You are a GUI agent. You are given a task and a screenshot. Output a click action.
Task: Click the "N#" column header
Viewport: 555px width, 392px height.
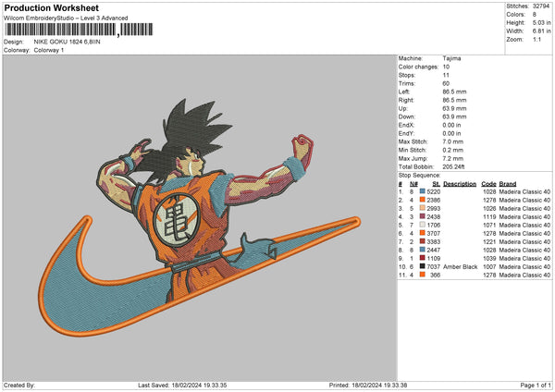[413, 184]
